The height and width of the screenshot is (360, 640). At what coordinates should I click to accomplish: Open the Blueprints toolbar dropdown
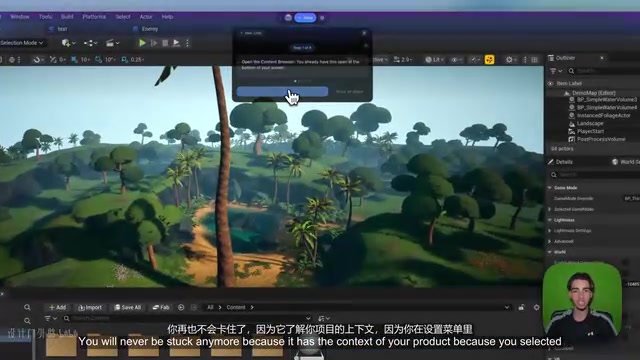coord(91,43)
